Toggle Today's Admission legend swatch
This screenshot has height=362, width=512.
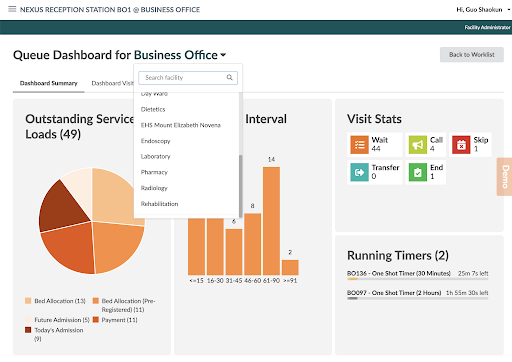point(28,330)
